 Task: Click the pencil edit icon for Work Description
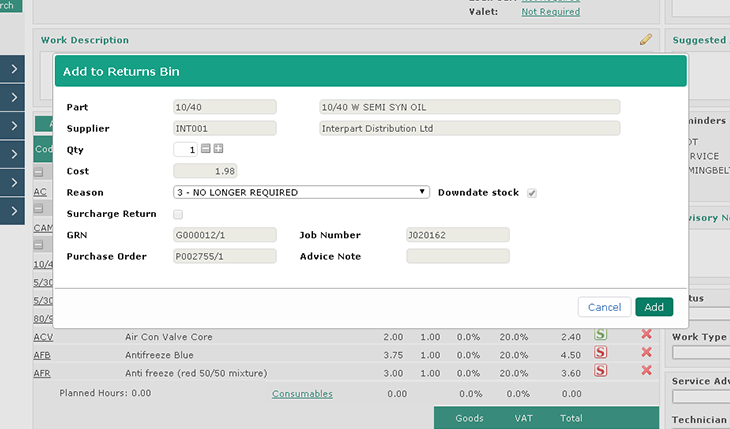point(646,39)
